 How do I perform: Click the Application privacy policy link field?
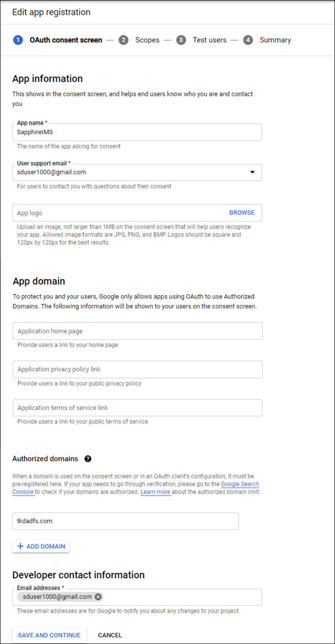pos(137,369)
